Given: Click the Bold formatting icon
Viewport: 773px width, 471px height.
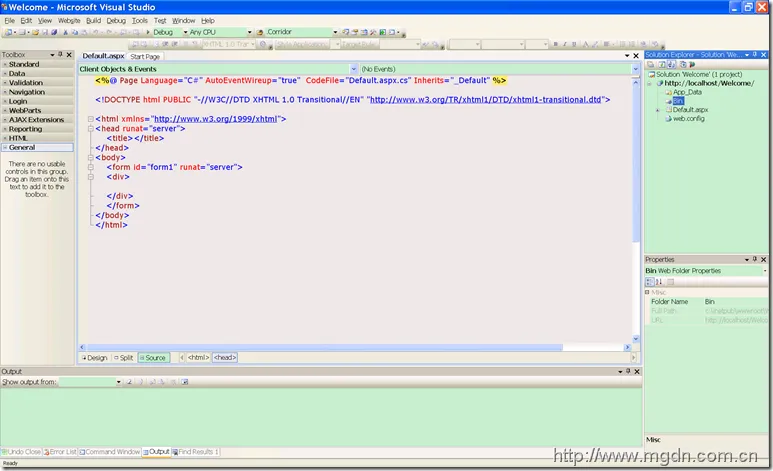Looking at the screenshot, I should point(556,44).
